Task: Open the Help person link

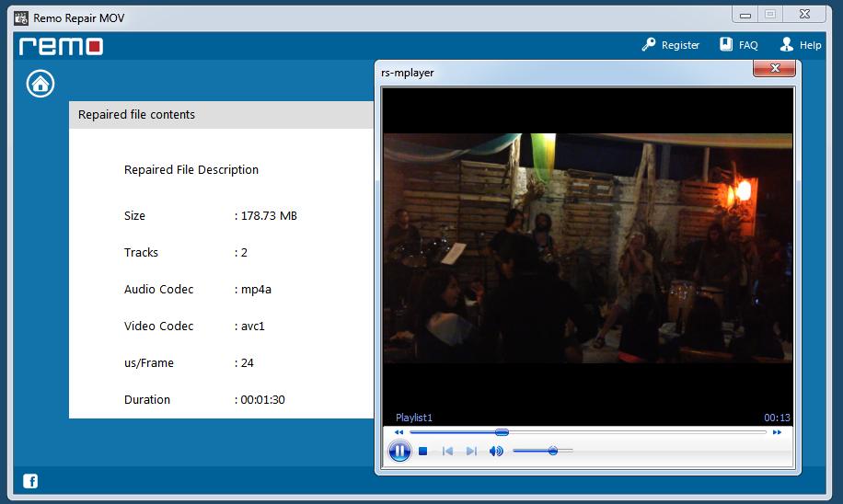Action: tap(801, 45)
